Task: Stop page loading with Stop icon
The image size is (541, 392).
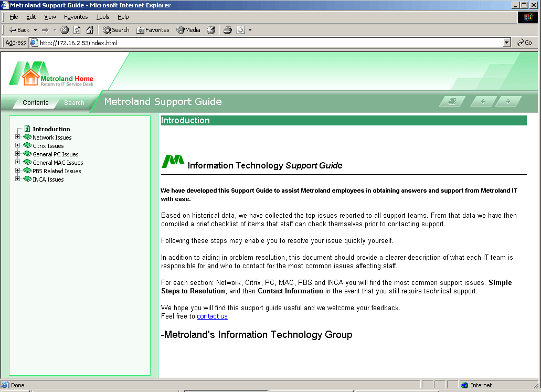Action: [x=65, y=30]
